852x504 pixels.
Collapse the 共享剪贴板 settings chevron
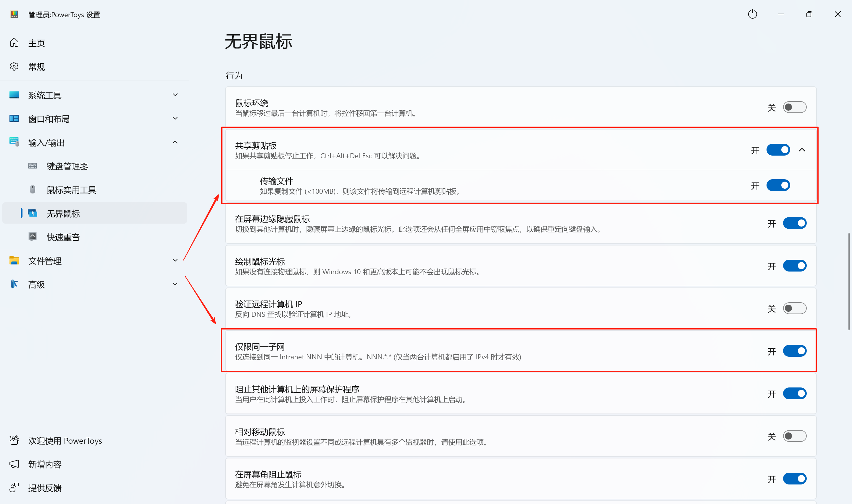tap(802, 150)
